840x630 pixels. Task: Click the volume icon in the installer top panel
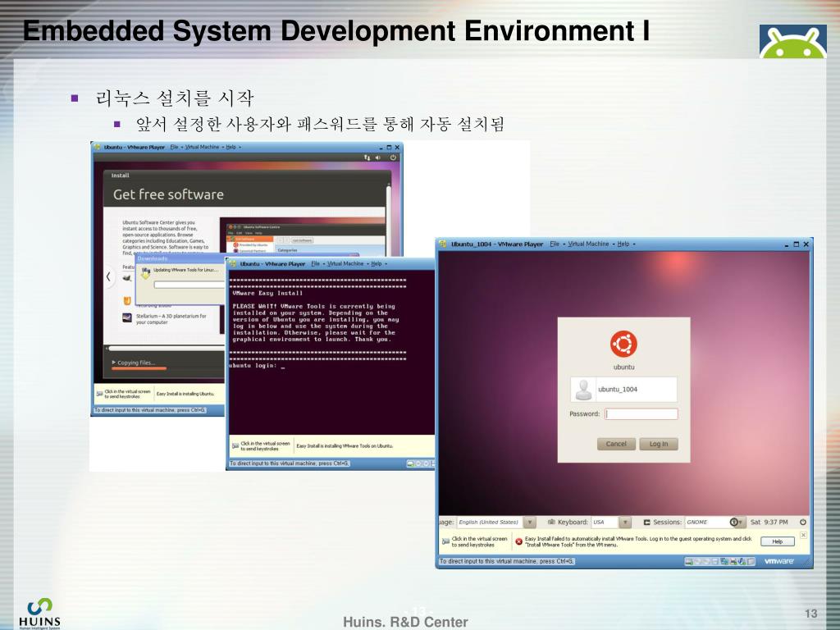[x=377, y=156]
